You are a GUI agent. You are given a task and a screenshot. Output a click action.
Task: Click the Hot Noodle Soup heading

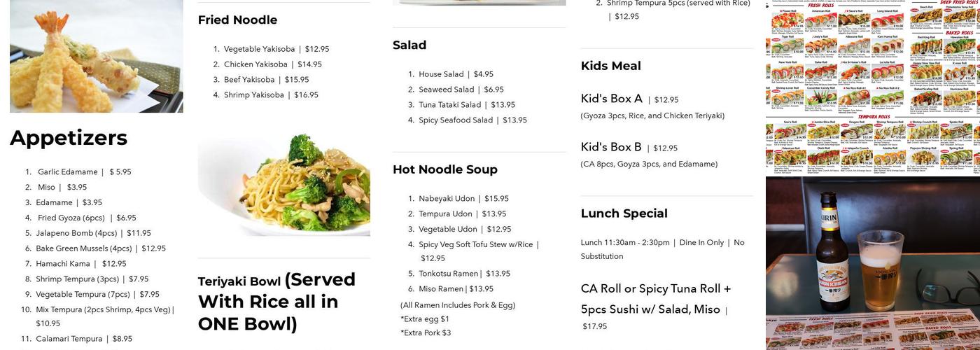click(444, 169)
